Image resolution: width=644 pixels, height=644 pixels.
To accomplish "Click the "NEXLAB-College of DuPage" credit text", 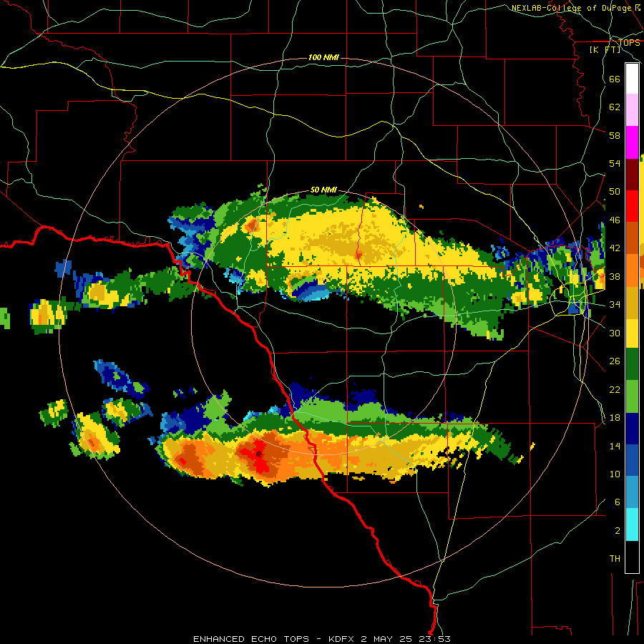I will pos(572,8).
